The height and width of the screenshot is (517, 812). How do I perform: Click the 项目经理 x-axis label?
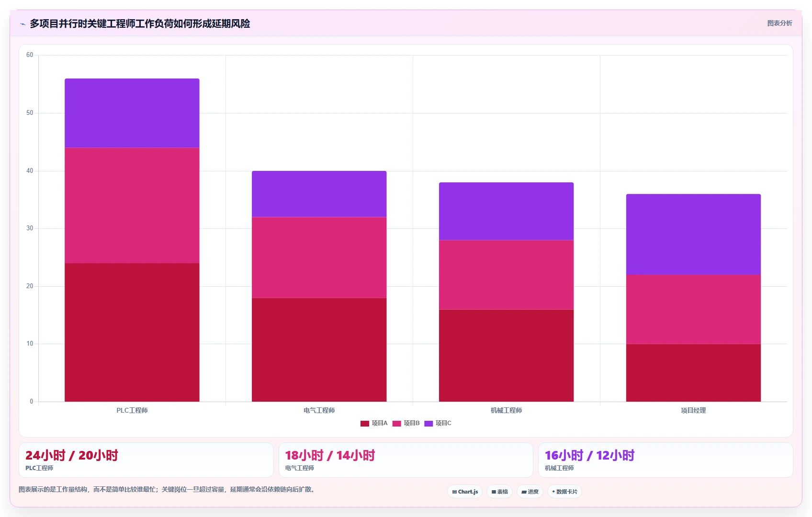tap(693, 410)
